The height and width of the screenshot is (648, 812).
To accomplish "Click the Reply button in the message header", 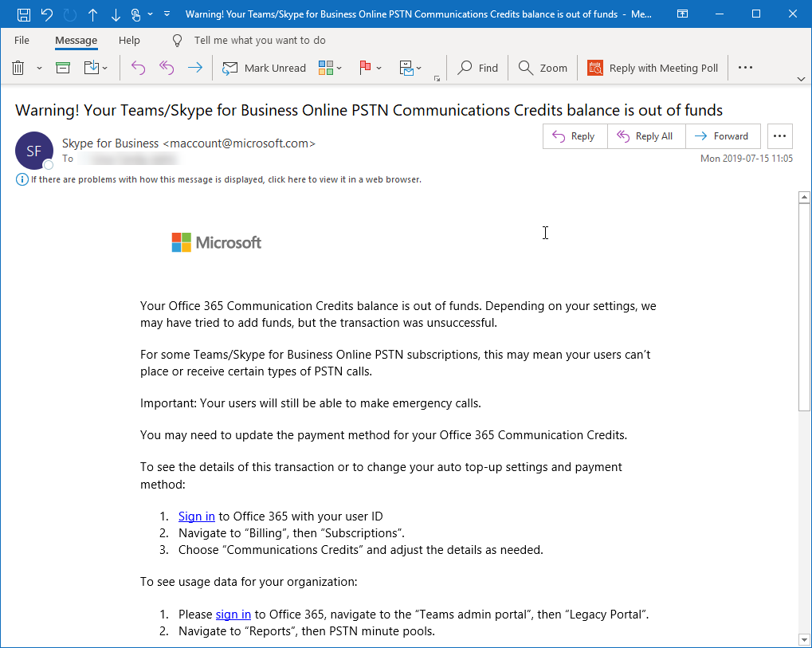I will [575, 136].
